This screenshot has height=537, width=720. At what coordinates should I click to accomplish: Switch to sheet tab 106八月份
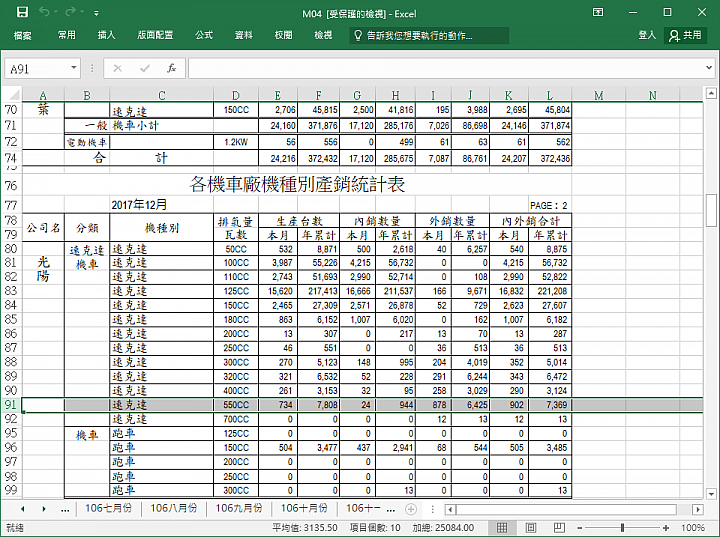tap(174, 508)
